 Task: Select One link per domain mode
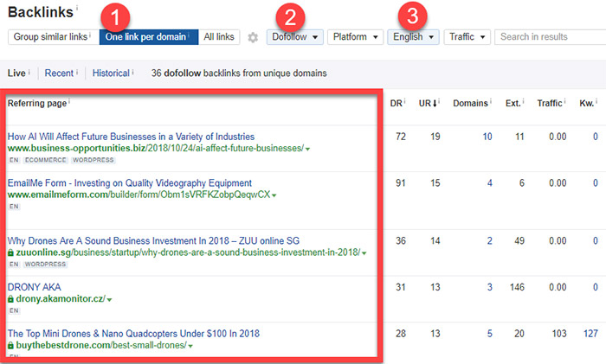point(149,37)
